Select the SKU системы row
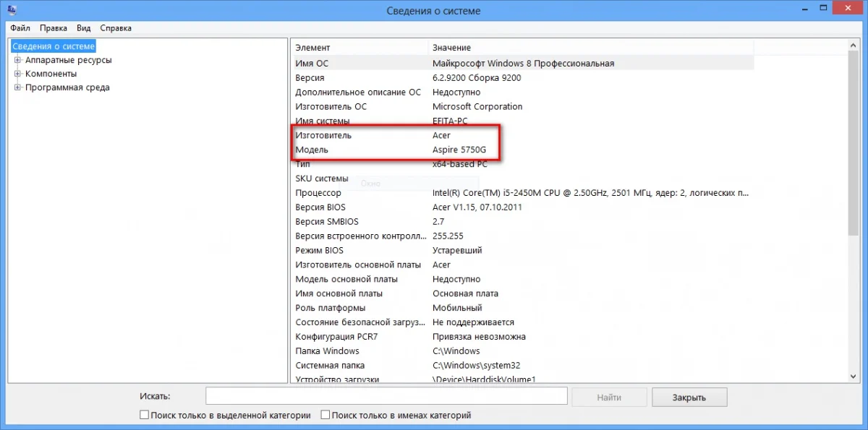Viewport: 868px width, 430px height. (523, 179)
